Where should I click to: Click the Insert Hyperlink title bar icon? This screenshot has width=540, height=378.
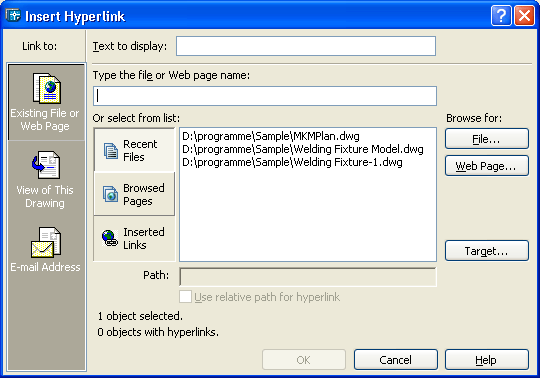tap(13, 15)
